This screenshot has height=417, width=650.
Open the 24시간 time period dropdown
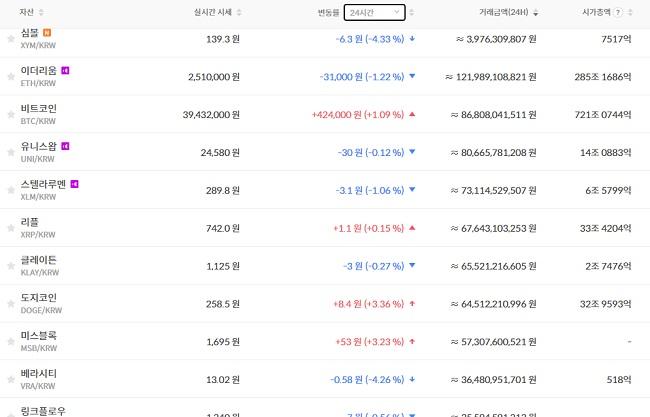(374, 13)
